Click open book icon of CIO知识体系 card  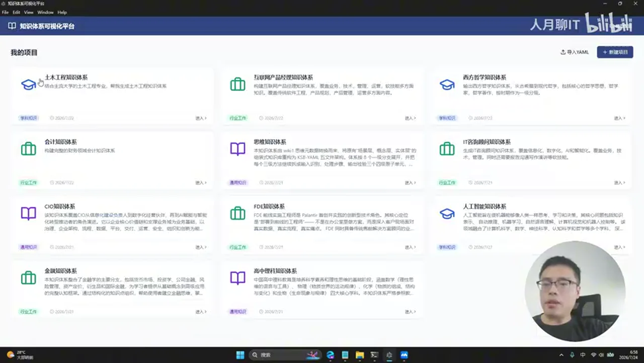point(29,213)
